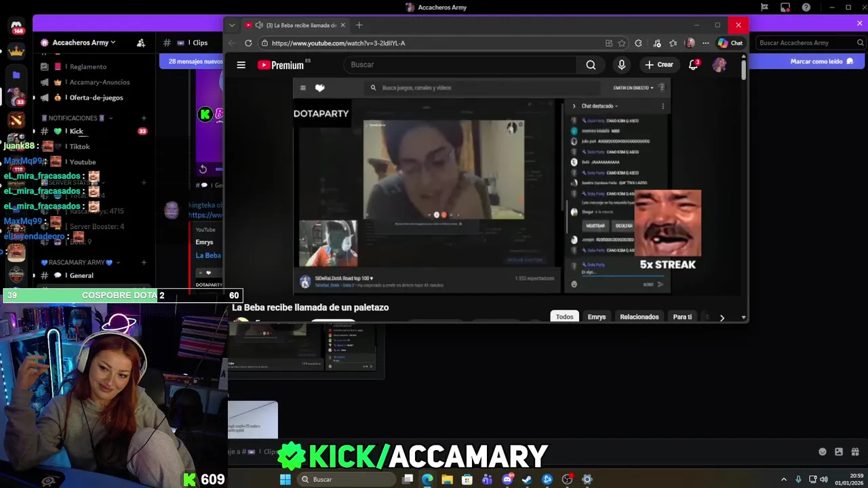Select the Emrys filter chip
Screen dimensions: 868x488
click(x=597, y=317)
